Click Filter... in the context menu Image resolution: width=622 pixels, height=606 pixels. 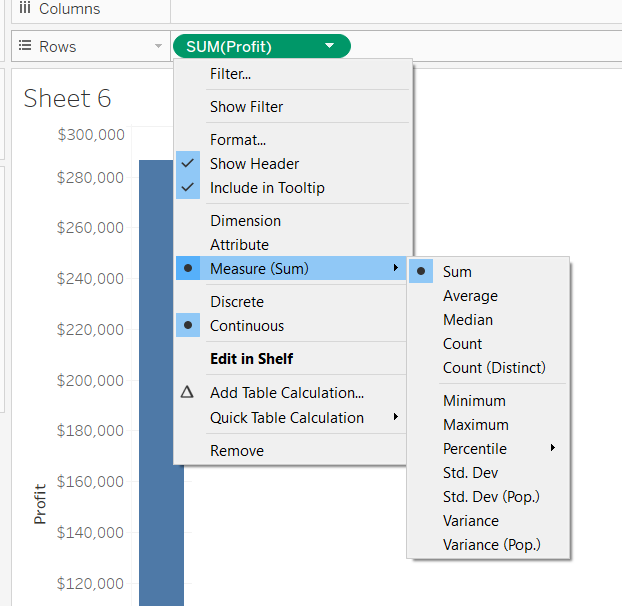230,74
